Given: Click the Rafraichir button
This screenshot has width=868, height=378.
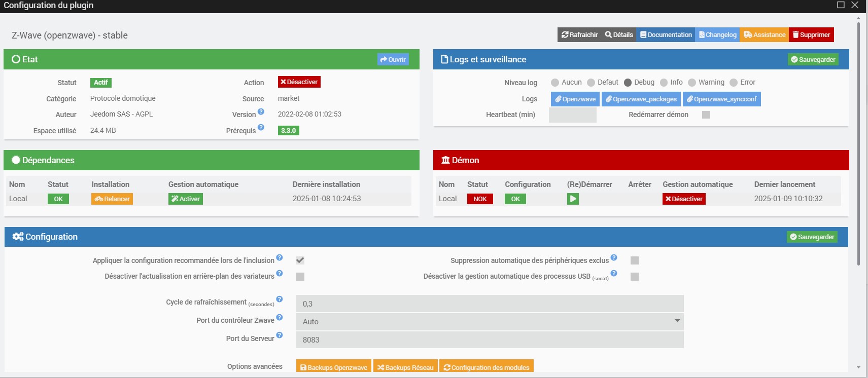Looking at the screenshot, I should click(x=579, y=34).
